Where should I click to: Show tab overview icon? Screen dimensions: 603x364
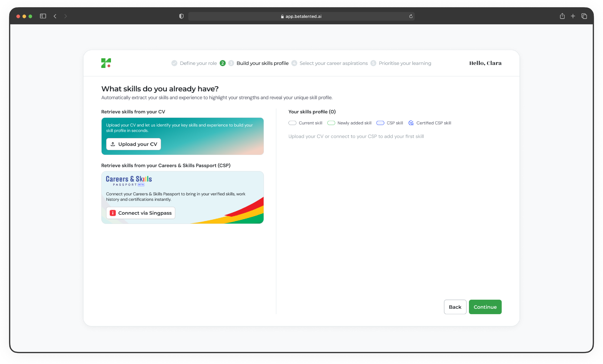tap(584, 16)
